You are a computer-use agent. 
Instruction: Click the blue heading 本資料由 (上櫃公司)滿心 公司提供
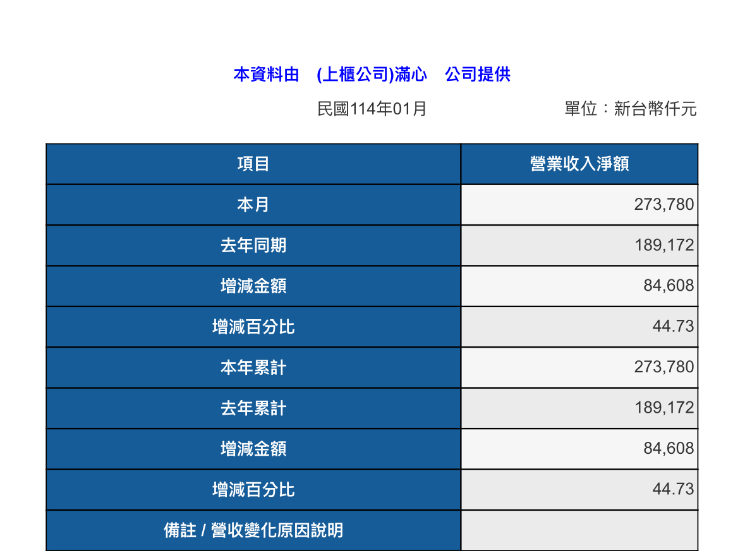(372, 74)
